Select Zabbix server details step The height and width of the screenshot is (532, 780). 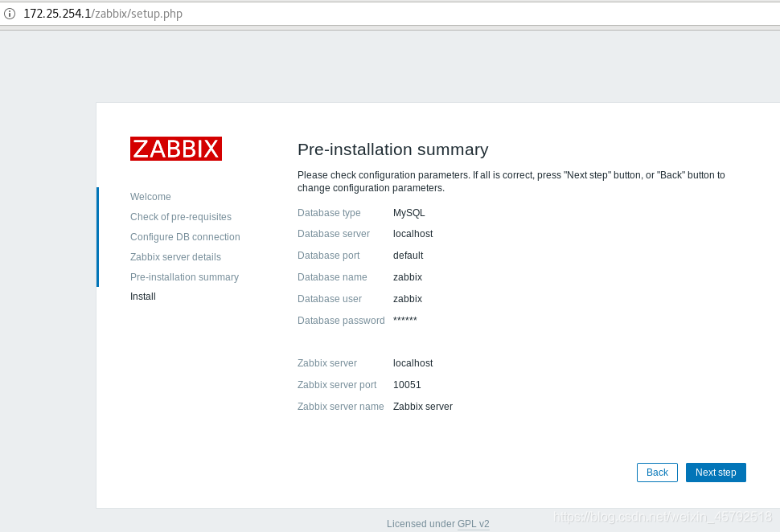[x=175, y=257]
